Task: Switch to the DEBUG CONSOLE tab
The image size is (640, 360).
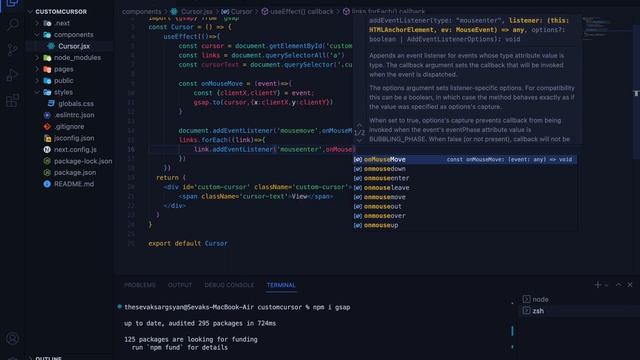Action: [229, 285]
